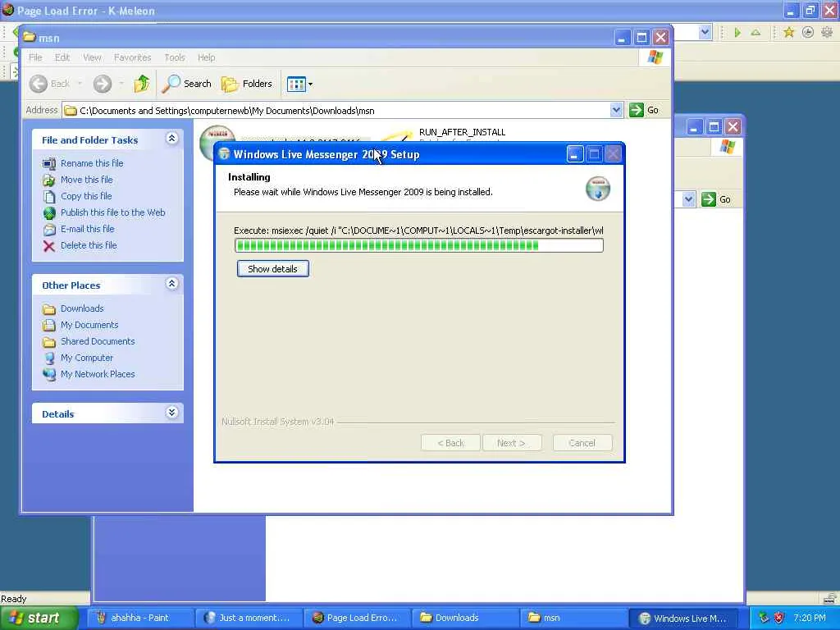Click the disabled Back button in Setup
The height and width of the screenshot is (630, 840).
pyautogui.click(x=450, y=443)
